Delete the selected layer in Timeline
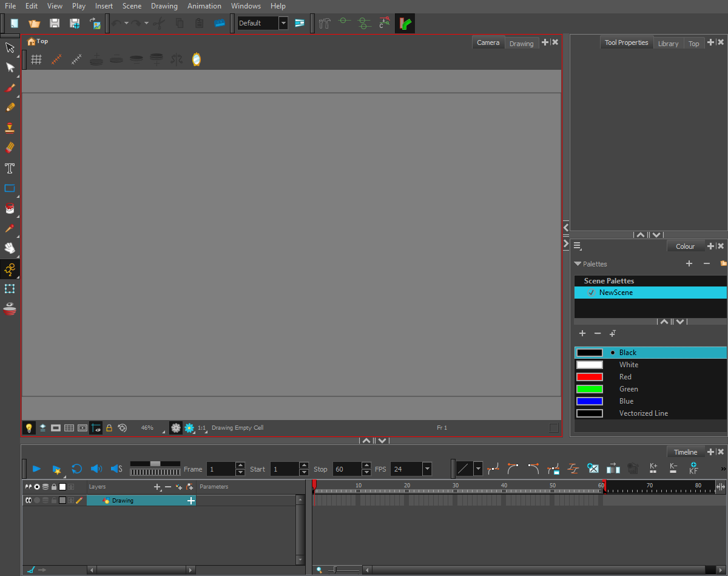728x576 pixels. (x=168, y=487)
